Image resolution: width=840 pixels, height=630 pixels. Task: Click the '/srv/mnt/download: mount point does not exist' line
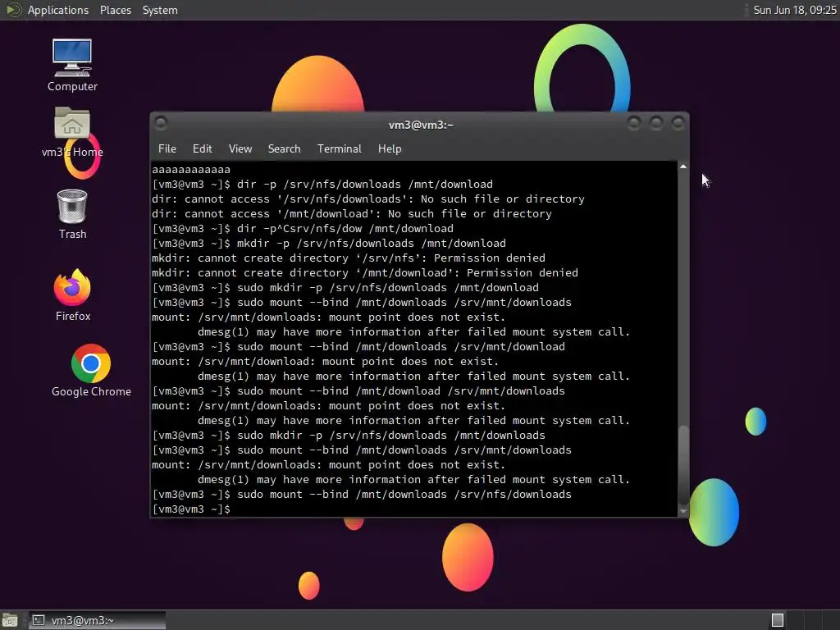(x=325, y=362)
